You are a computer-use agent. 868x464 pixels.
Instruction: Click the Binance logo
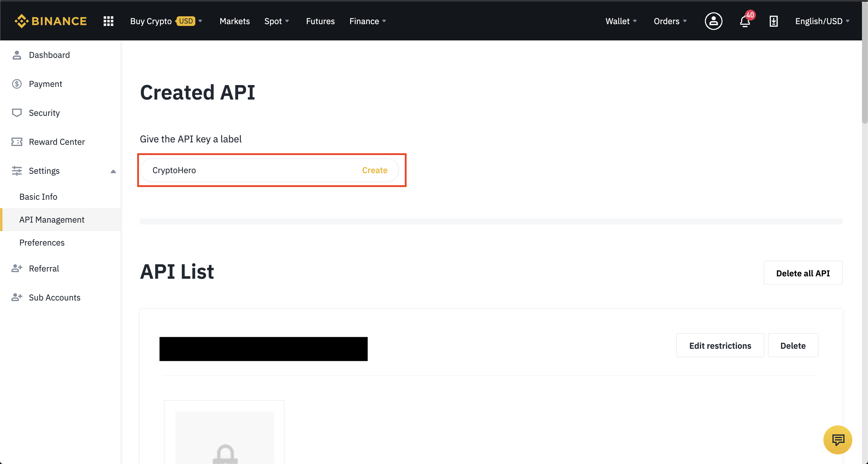51,21
